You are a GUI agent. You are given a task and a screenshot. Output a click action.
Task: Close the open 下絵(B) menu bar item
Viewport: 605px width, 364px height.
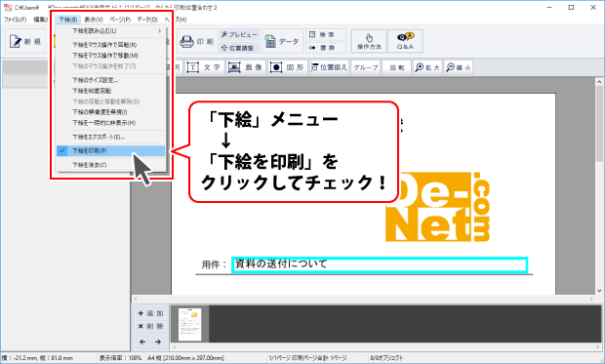(68, 20)
